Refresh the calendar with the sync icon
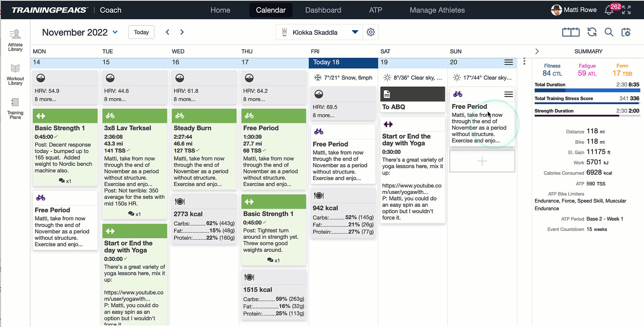The height and width of the screenshot is (327, 644). tap(592, 32)
